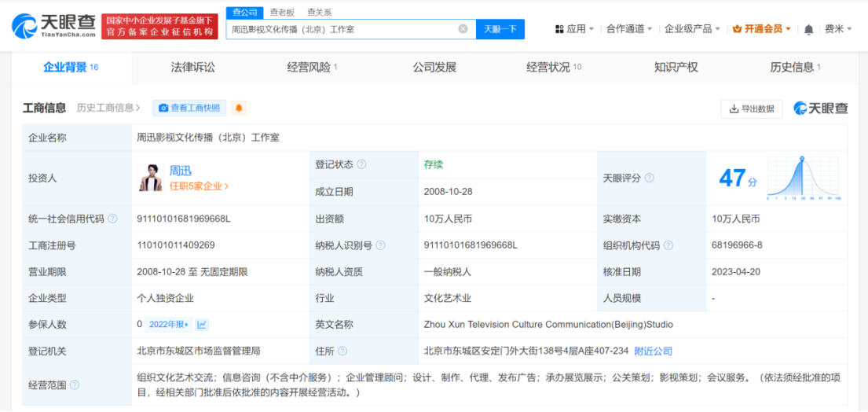Open the 2022年报 dropdown
The width and height of the screenshot is (868, 412).
point(169,324)
